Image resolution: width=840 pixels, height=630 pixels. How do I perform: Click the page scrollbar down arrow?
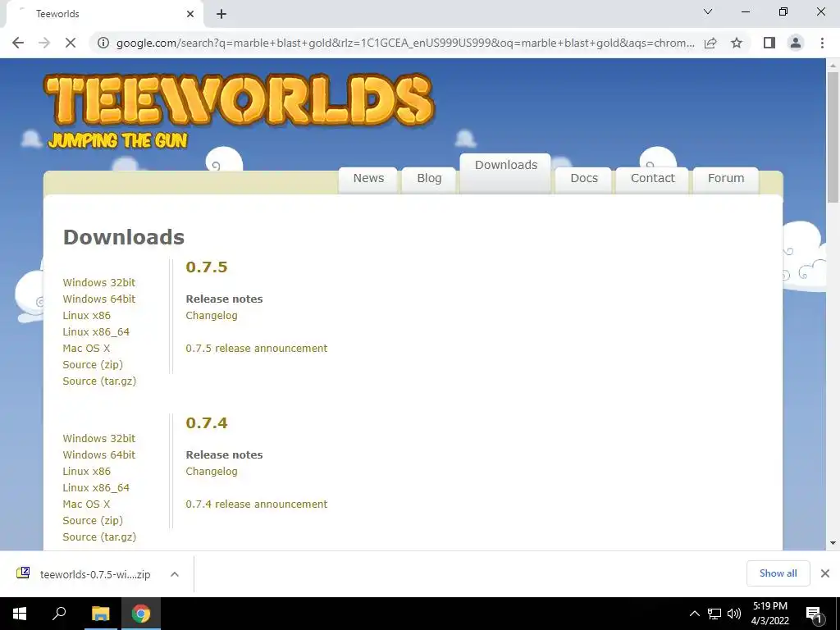[833, 543]
